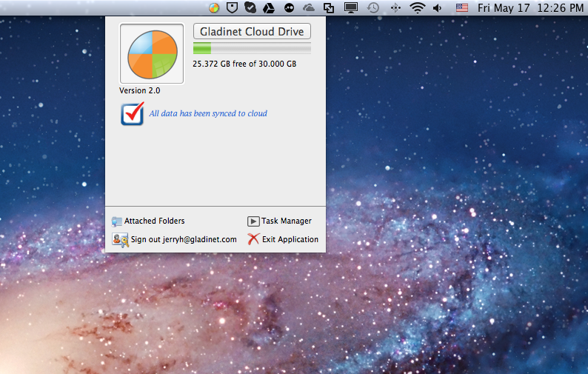Open the Time Machine clock icon
Viewport: 588px width, 374px height.
373,8
